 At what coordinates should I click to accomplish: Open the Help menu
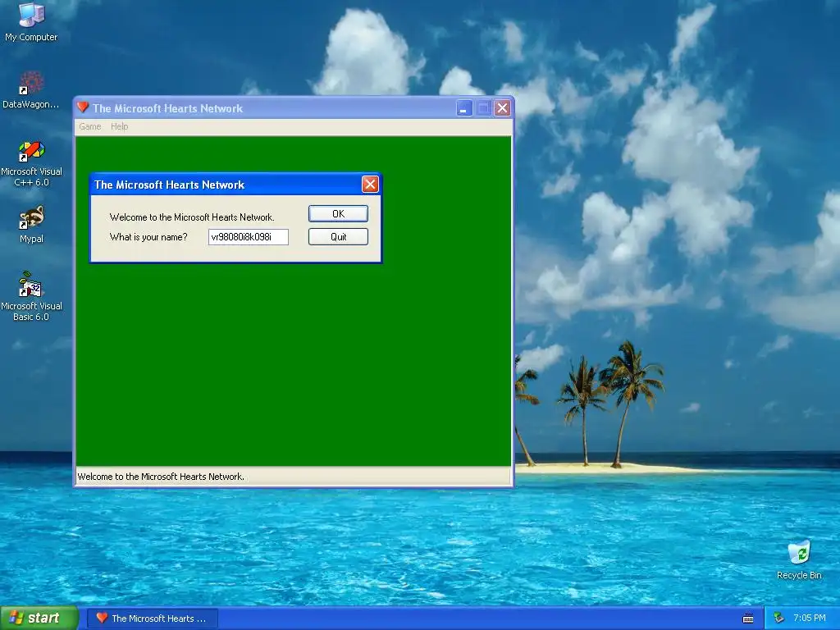[120, 126]
